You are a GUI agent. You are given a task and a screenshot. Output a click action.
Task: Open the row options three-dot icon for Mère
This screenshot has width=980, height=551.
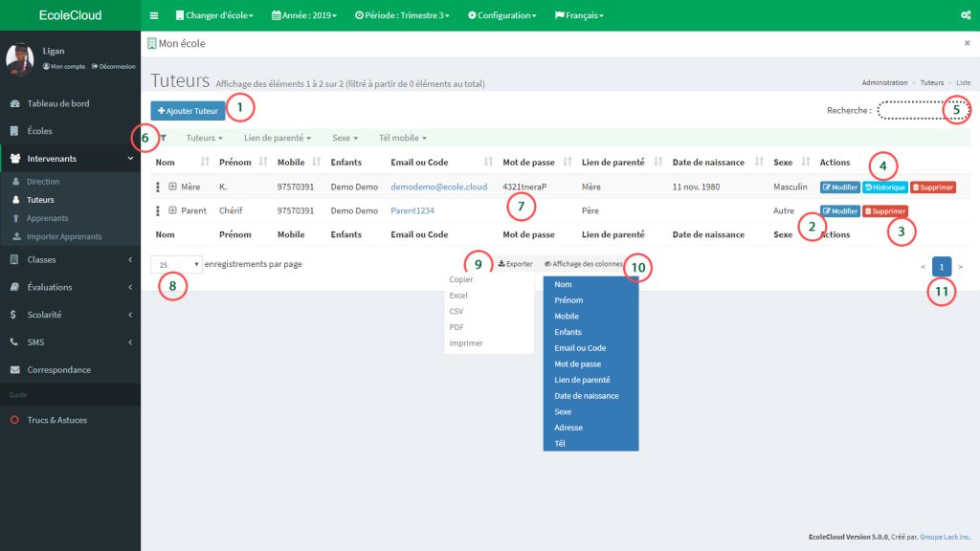pos(158,187)
